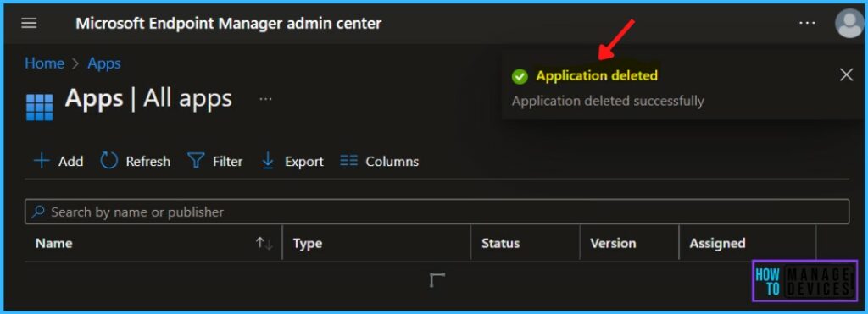The width and height of the screenshot is (868, 314).
Task: Click the Microsoft Endpoint Manager admin center title
Action: (229, 23)
